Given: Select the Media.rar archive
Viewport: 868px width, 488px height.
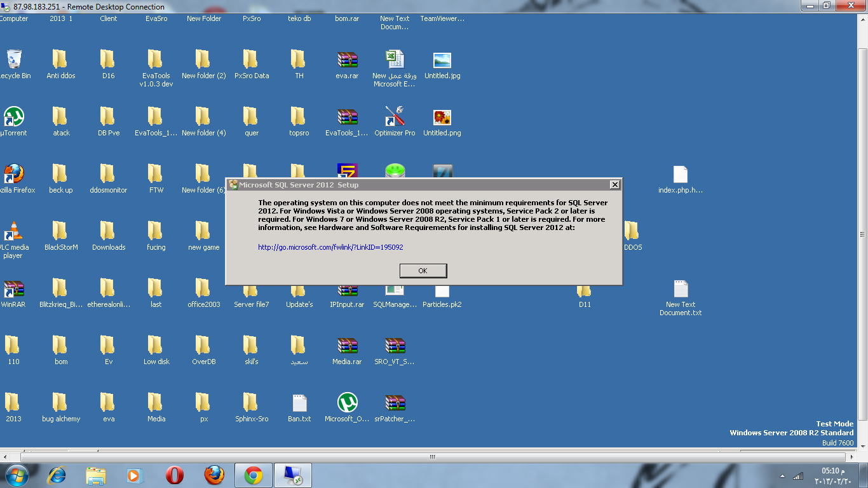Looking at the screenshot, I should (347, 351).
